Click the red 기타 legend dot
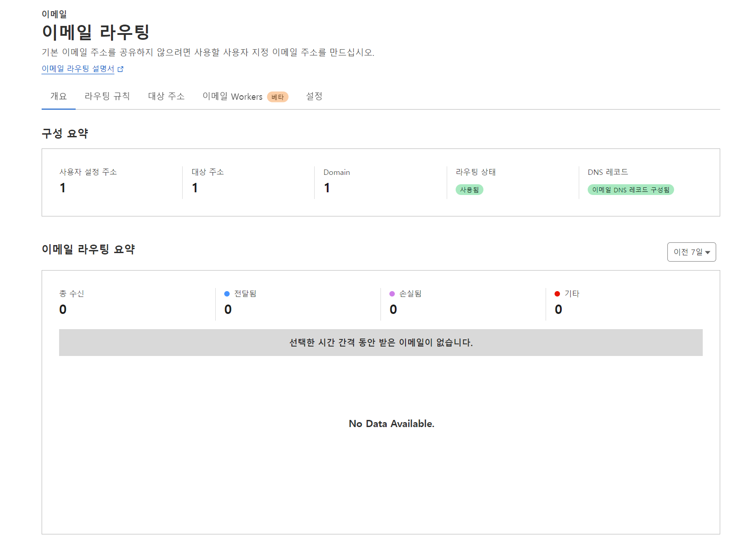The height and width of the screenshot is (542, 756). (x=557, y=294)
